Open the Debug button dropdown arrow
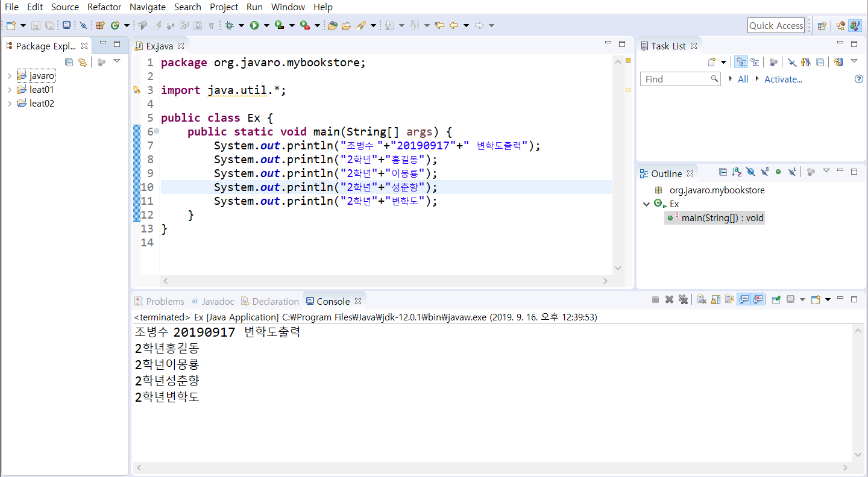The image size is (868, 477). [x=241, y=25]
